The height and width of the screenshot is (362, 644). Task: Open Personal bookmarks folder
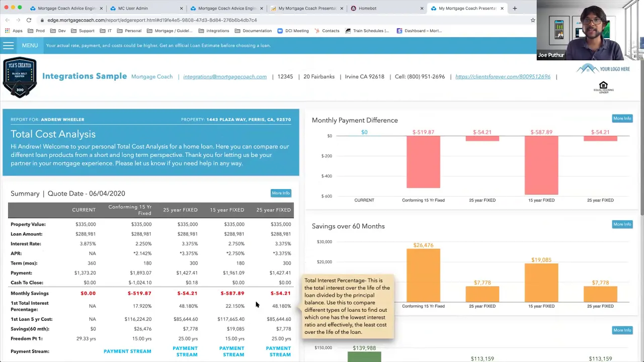(129, 31)
